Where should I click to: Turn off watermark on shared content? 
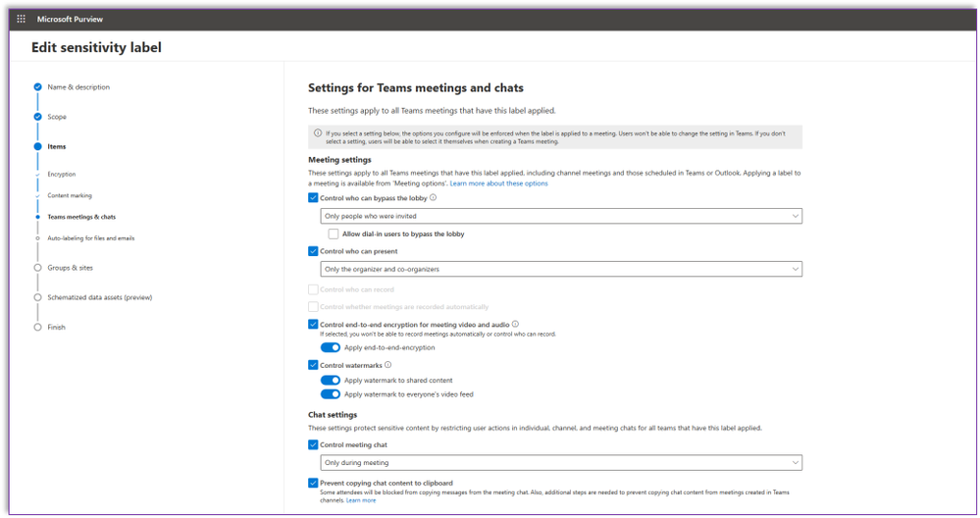coord(331,381)
